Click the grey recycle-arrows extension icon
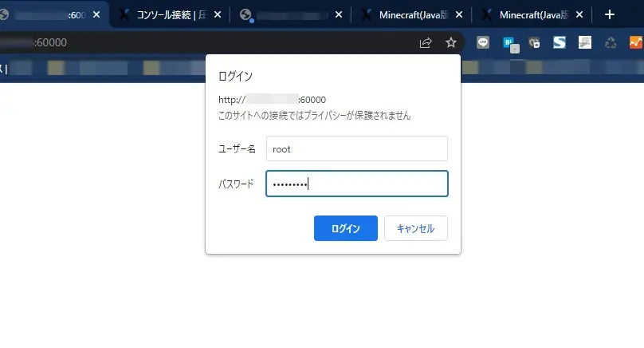This screenshot has width=644, height=348. pyautogui.click(x=611, y=42)
